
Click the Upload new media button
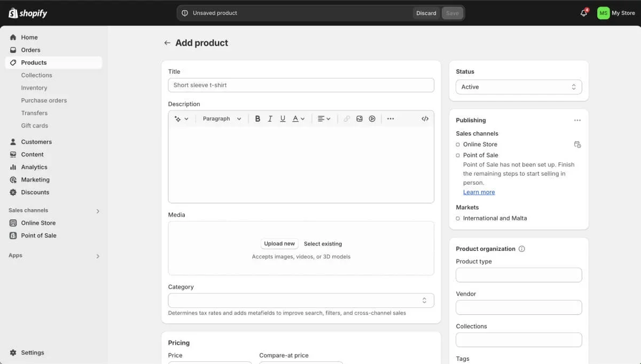(279, 243)
